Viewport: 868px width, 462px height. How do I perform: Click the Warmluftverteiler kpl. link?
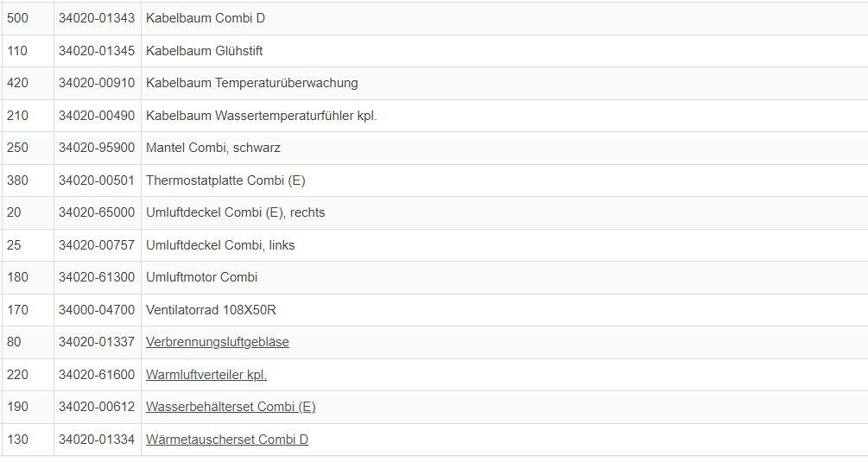206,375
